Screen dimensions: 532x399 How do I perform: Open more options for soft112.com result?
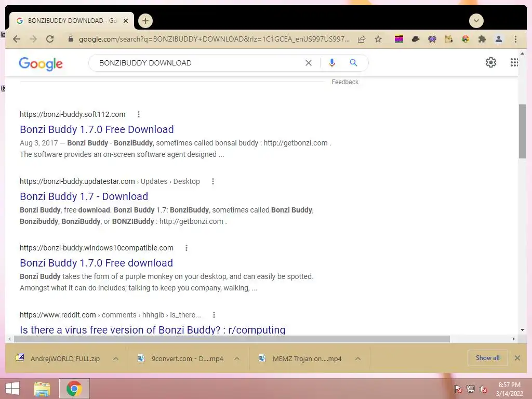pyautogui.click(x=138, y=114)
